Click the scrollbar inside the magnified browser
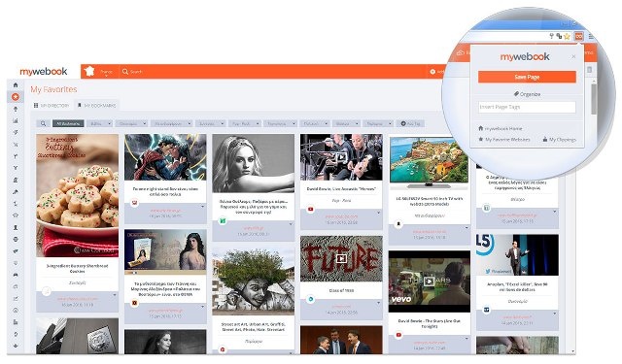The width and height of the screenshot is (622, 364). coord(594,99)
